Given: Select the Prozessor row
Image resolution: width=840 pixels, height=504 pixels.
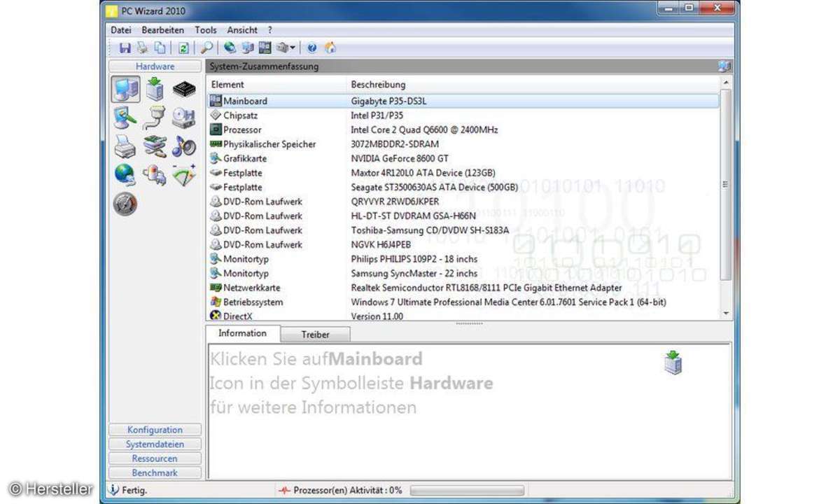Looking at the screenshot, I should pyautogui.click(x=463, y=129).
